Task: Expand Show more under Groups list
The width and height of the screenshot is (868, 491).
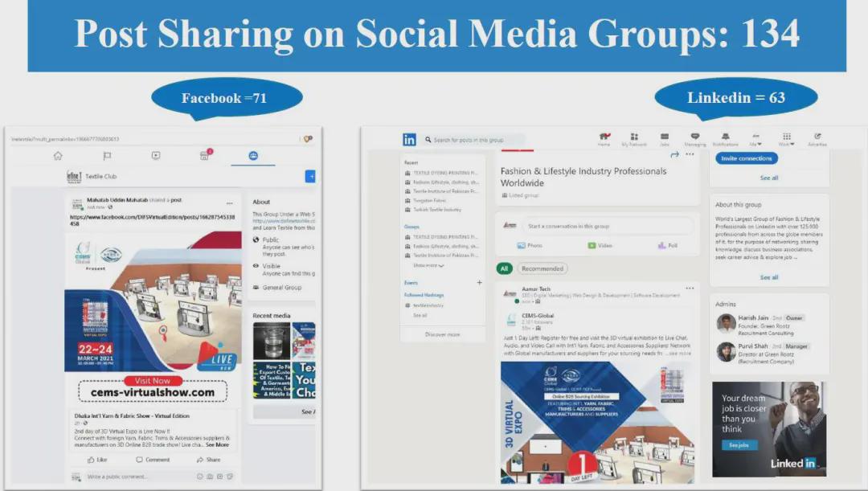Action: coord(427,265)
